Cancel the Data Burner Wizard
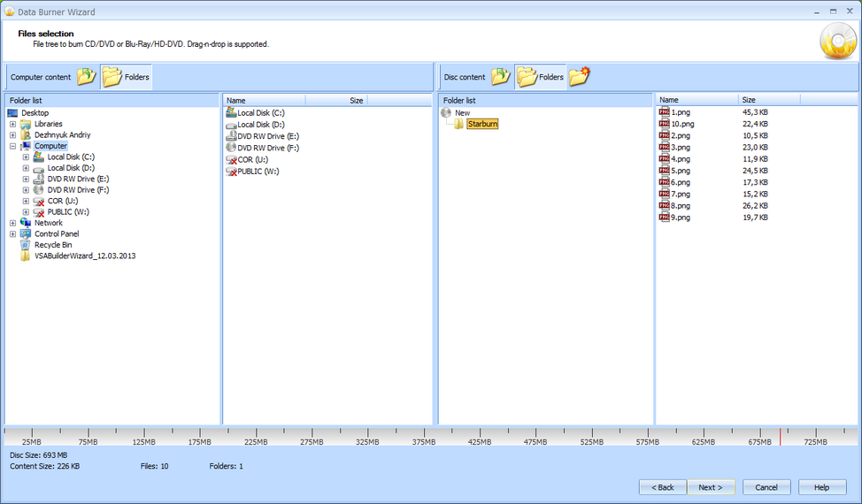862x504 pixels. tap(766, 487)
